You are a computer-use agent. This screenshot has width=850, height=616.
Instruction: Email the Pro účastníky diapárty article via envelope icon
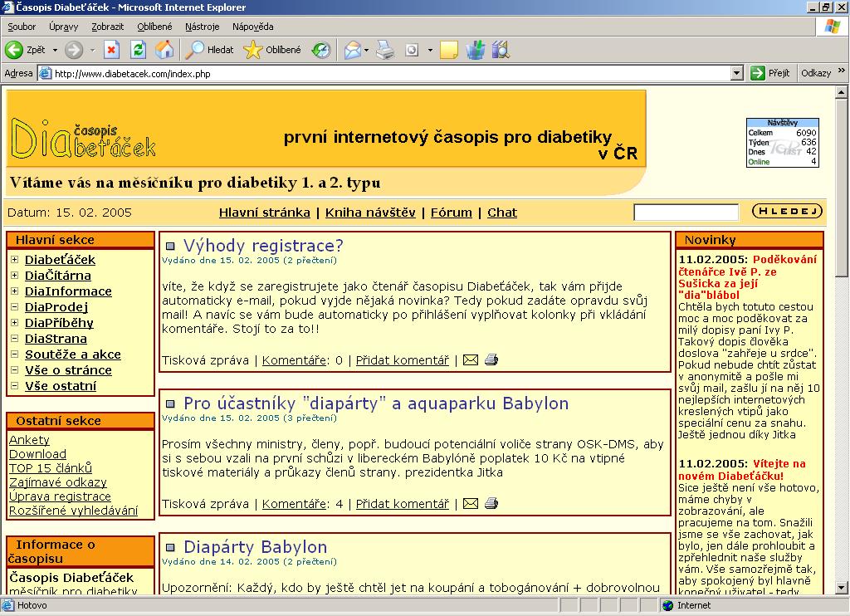coord(471,503)
